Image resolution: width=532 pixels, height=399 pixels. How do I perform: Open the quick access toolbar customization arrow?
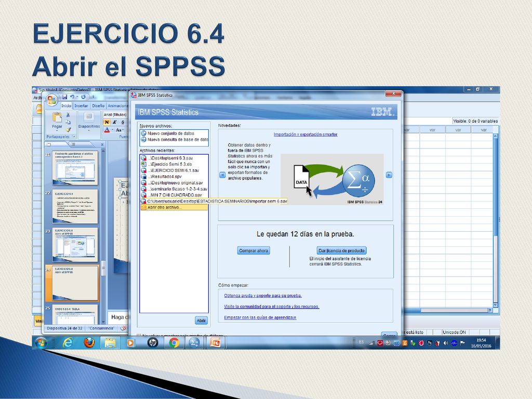[x=93, y=97]
